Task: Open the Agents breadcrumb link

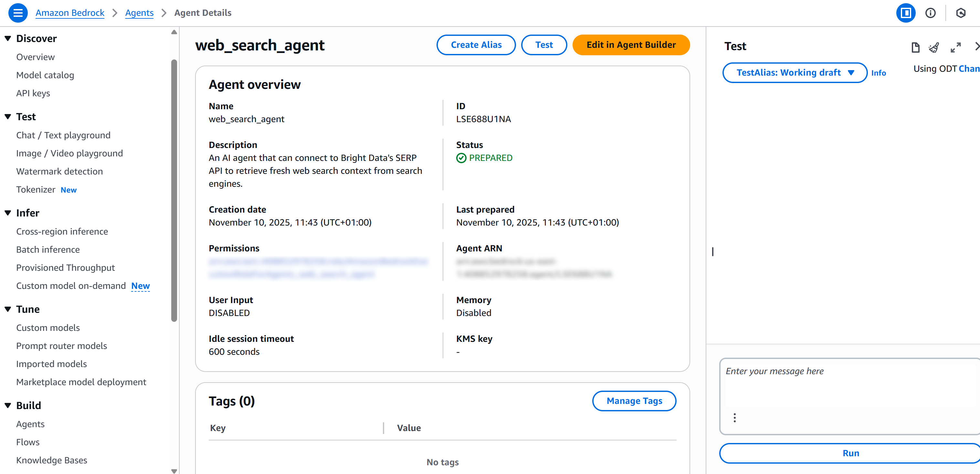Action: pos(139,13)
